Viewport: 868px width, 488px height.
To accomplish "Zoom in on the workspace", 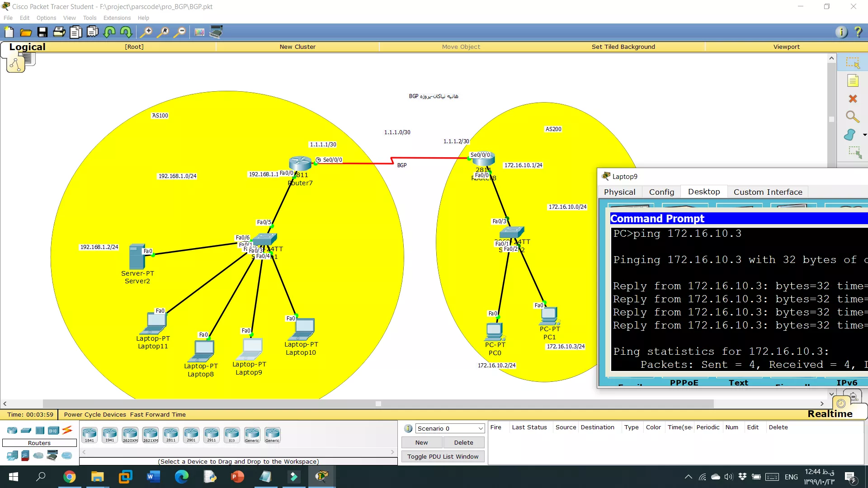I will click(146, 32).
